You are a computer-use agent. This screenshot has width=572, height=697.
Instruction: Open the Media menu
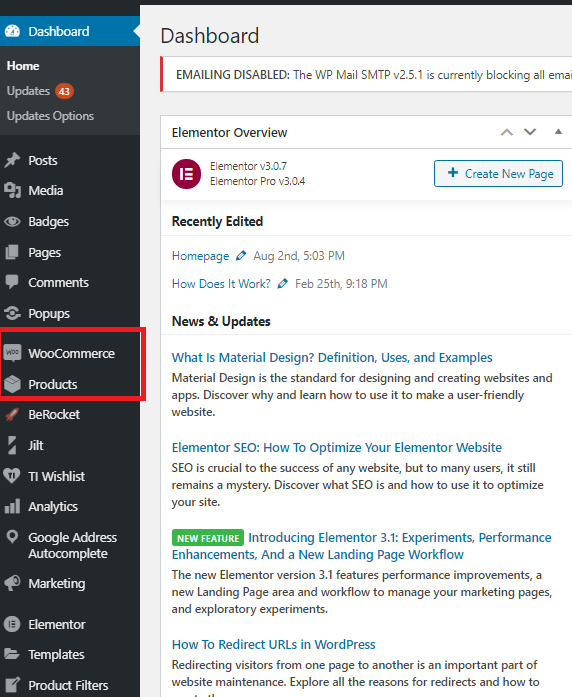(x=70, y=190)
